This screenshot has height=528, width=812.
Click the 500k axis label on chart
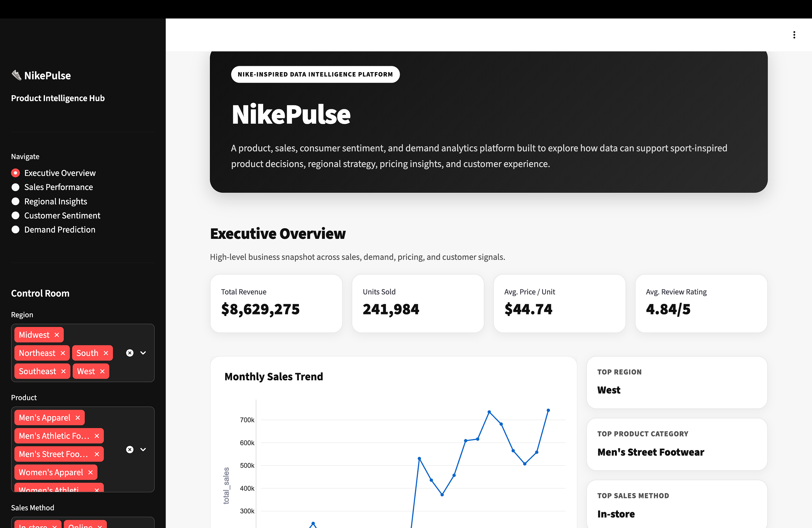coord(247,466)
